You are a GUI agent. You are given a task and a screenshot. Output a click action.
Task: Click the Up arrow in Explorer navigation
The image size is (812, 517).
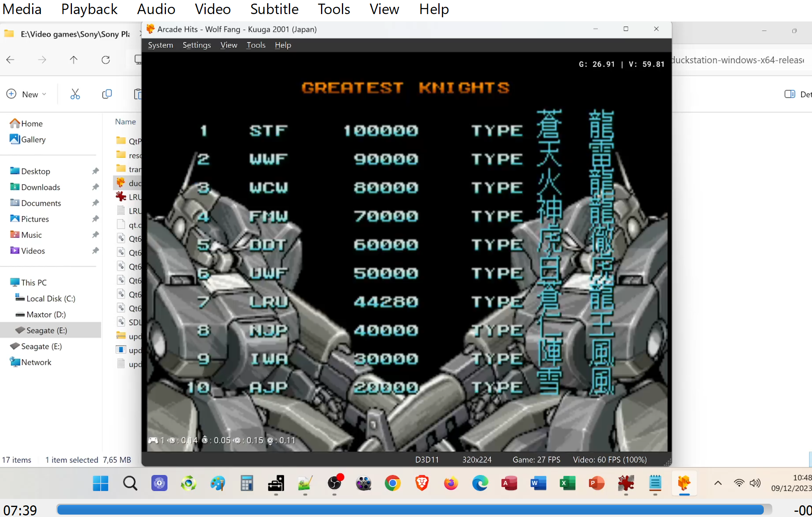[74, 60]
